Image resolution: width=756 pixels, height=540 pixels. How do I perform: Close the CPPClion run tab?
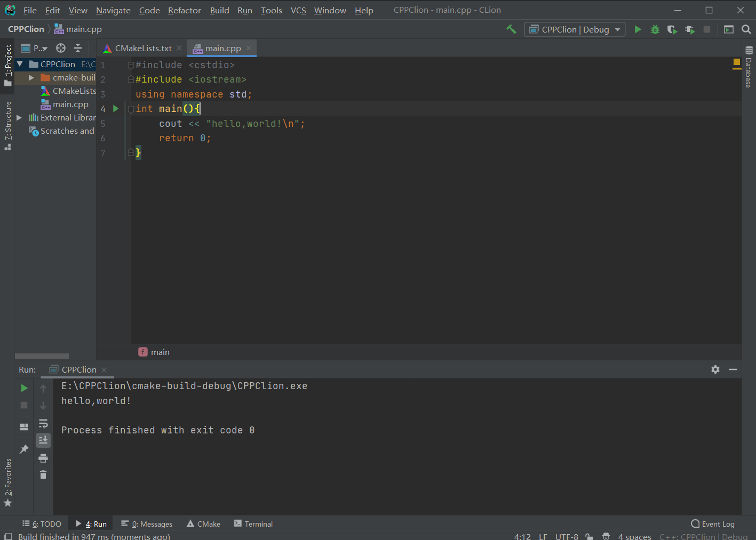tap(104, 369)
